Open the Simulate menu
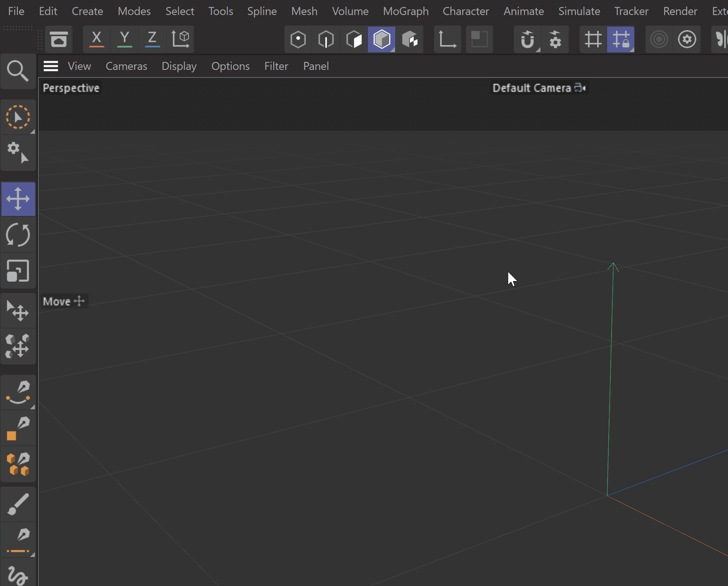This screenshot has height=586, width=728. pos(579,11)
